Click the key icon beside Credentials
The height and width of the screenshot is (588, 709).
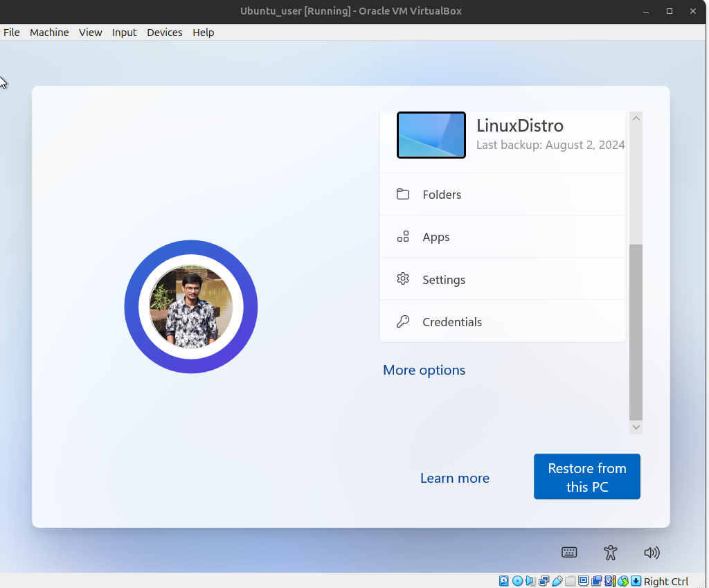(403, 321)
